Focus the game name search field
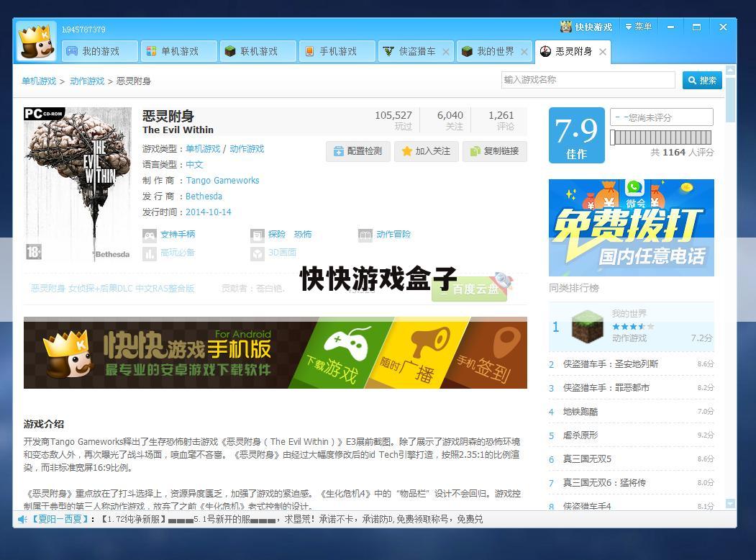The height and width of the screenshot is (560, 756). click(x=588, y=80)
